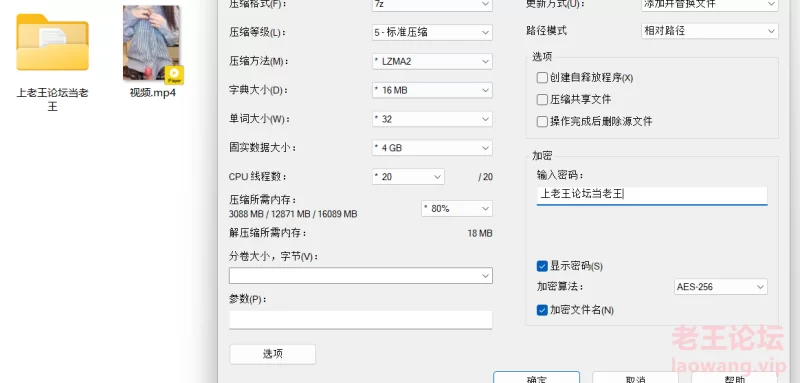Click the / 20 thread count text
The image size is (800, 383).
485,177
